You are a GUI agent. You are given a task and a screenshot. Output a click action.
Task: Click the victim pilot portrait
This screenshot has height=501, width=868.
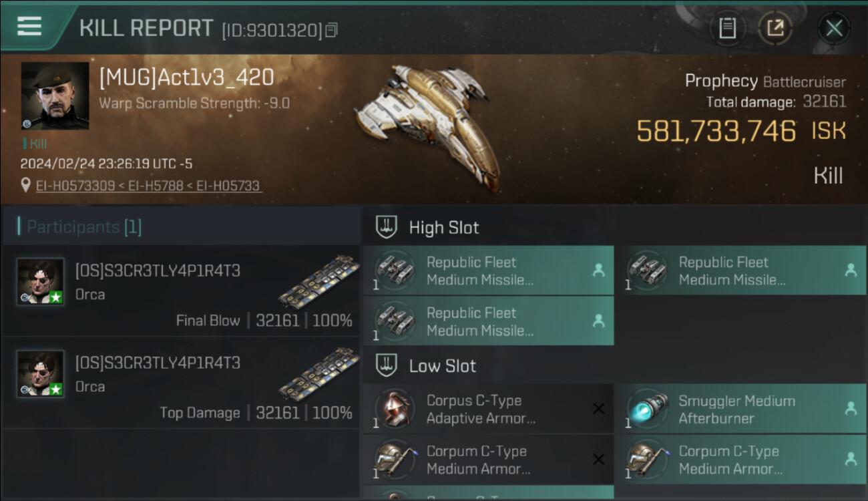point(55,96)
